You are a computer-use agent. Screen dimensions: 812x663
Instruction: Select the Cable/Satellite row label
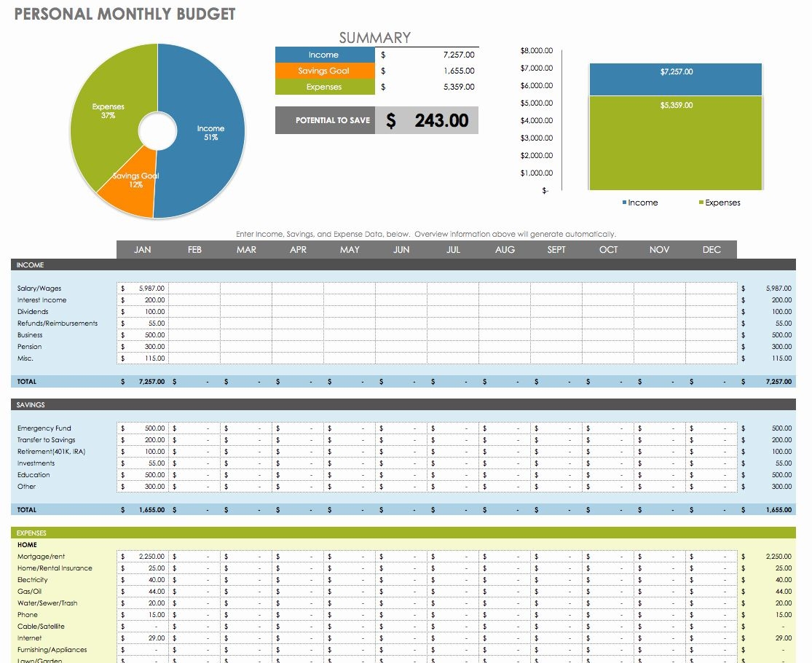pos(41,627)
